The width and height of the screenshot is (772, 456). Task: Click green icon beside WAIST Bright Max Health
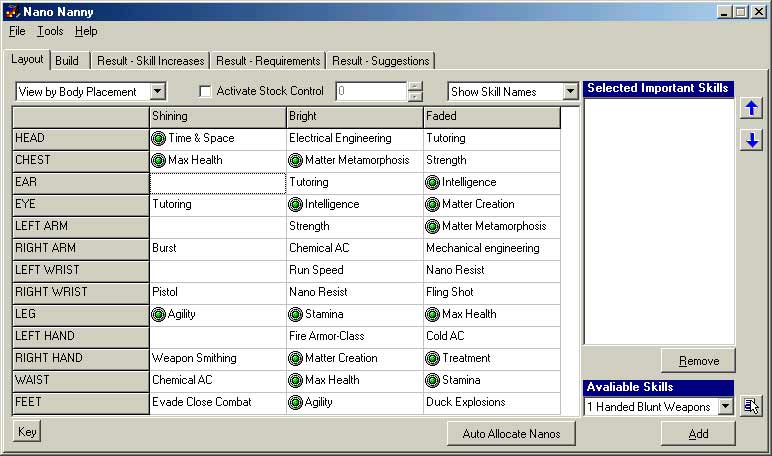(295, 380)
